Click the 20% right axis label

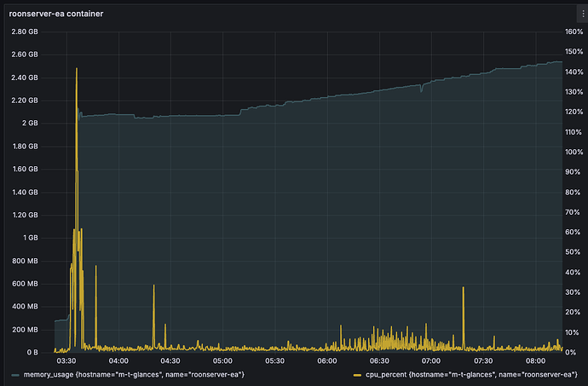573,312
